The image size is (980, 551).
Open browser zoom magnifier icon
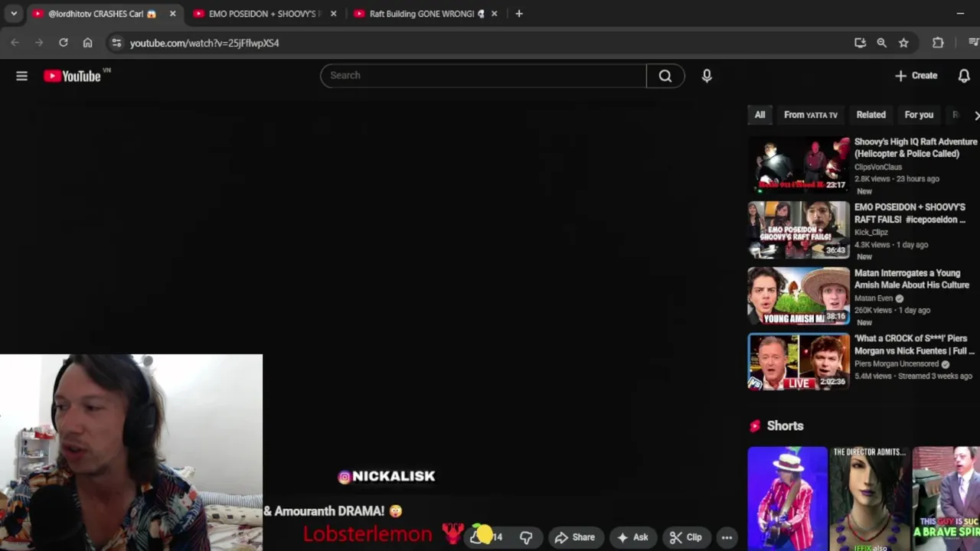coord(881,43)
